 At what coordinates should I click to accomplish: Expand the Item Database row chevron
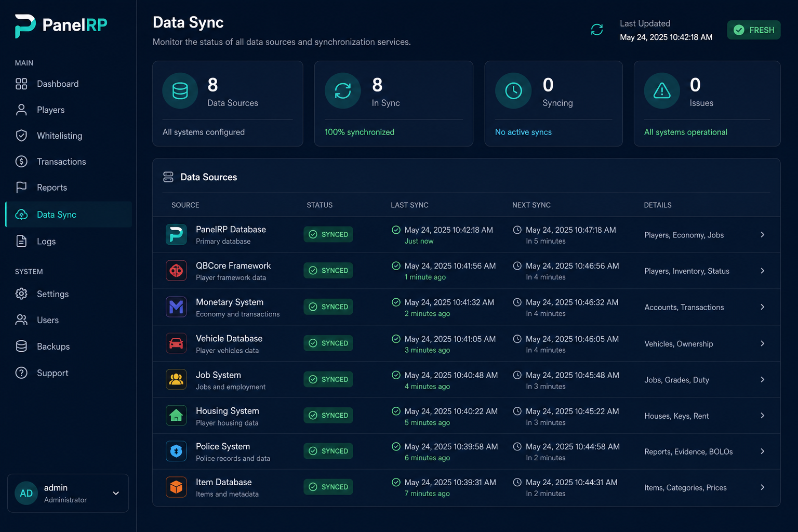click(x=762, y=487)
